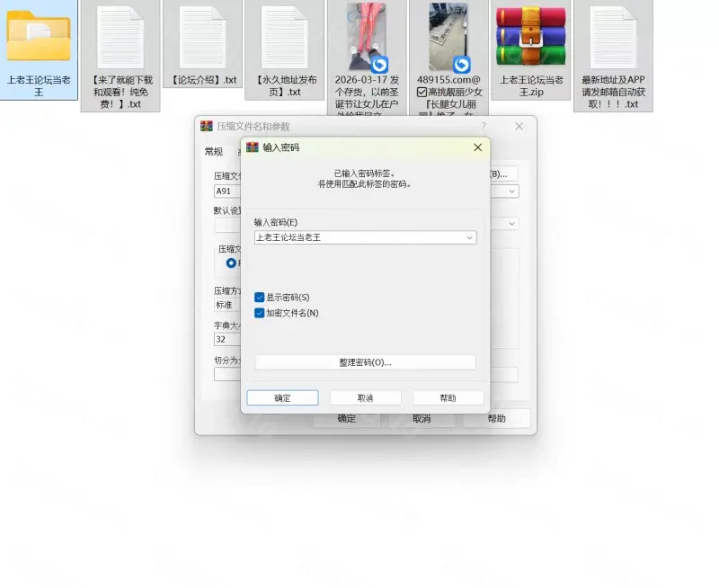Click the 整理密码(O)... button

click(365, 362)
